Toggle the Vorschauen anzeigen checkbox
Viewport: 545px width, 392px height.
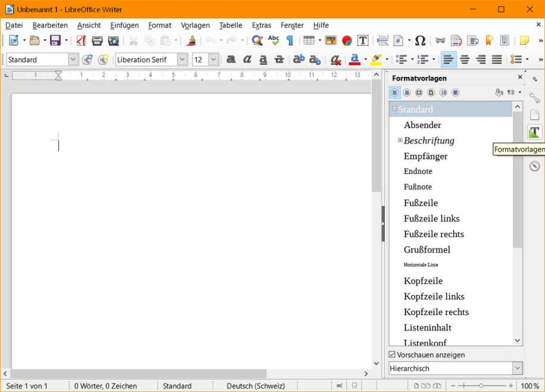(392, 355)
